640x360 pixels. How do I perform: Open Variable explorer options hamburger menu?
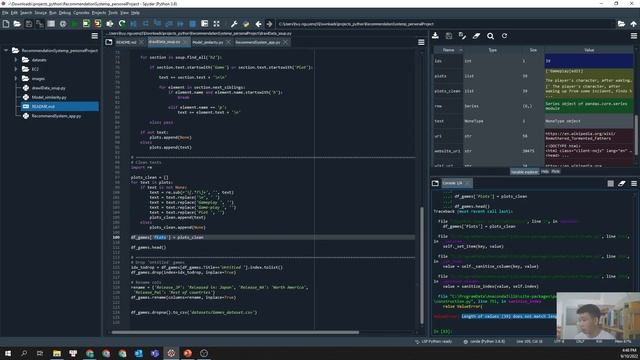pos(634,36)
